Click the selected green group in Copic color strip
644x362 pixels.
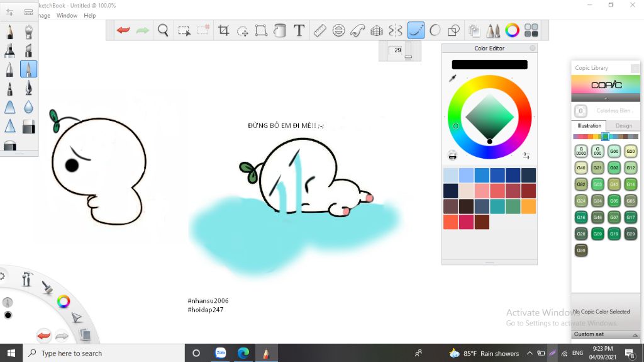pos(605,137)
